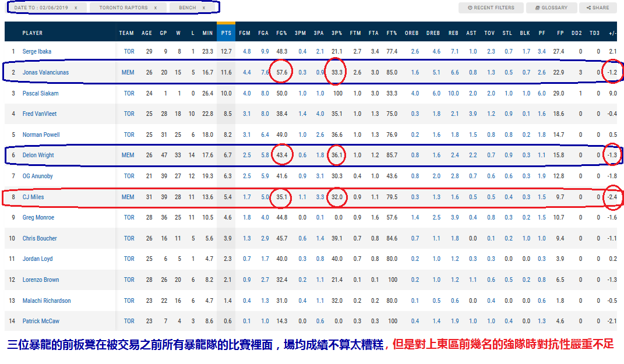Remove the TORONTO RAPTORS filter chip
Image resolution: width=624 pixels, height=364 pixels.
click(x=155, y=8)
